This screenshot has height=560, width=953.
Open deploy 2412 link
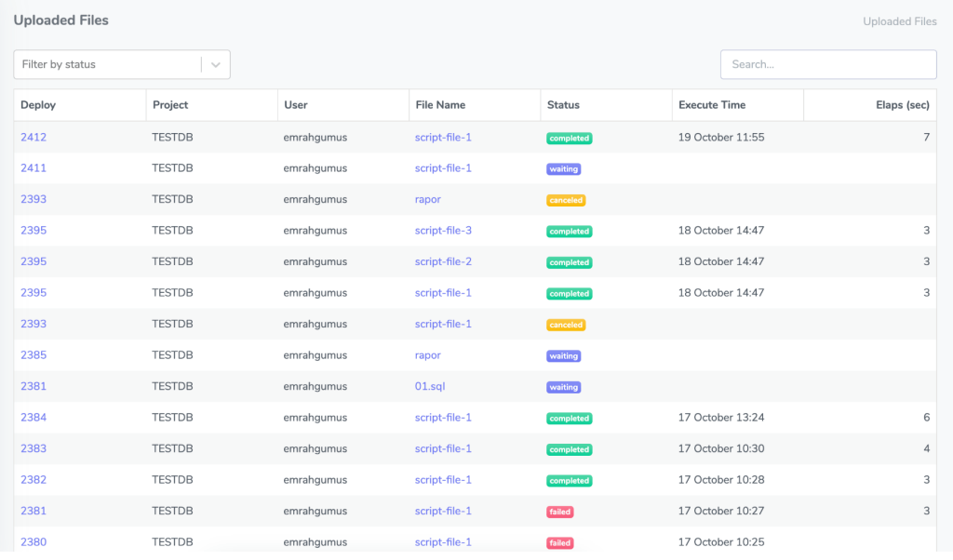click(x=34, y=138)
